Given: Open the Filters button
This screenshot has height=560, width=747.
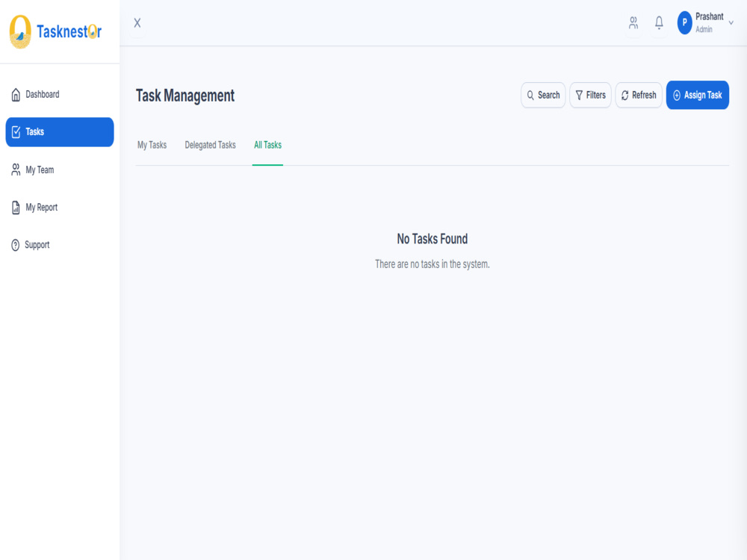Looking at the screenshot, I should point(590,96).
